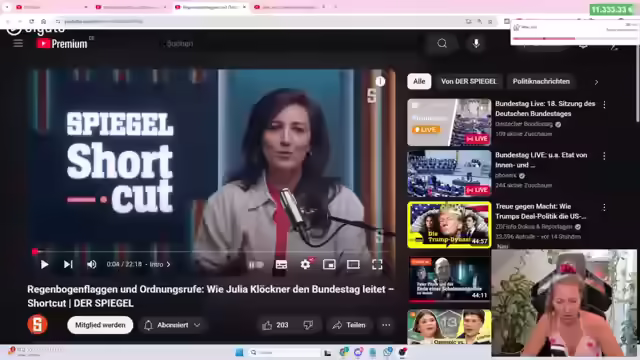Open the Bundestag Live 18. Sitzung title
This screenshot has width=640, height=360.
545,108
